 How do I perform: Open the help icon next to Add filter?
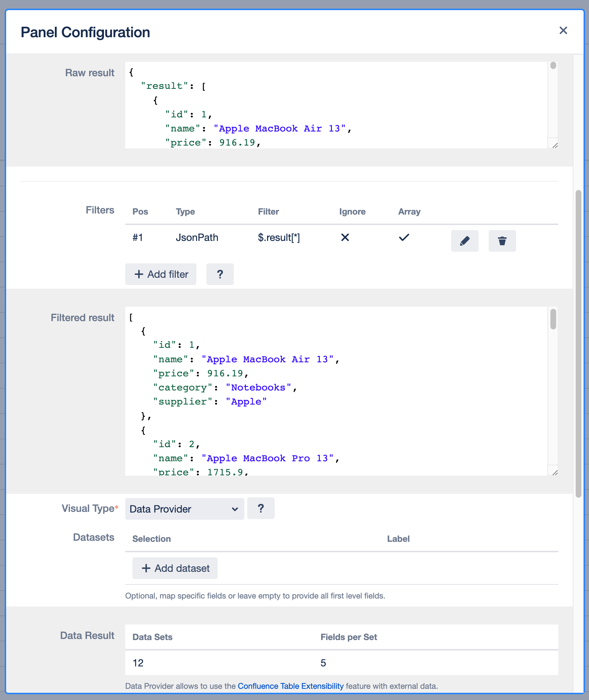220,274
